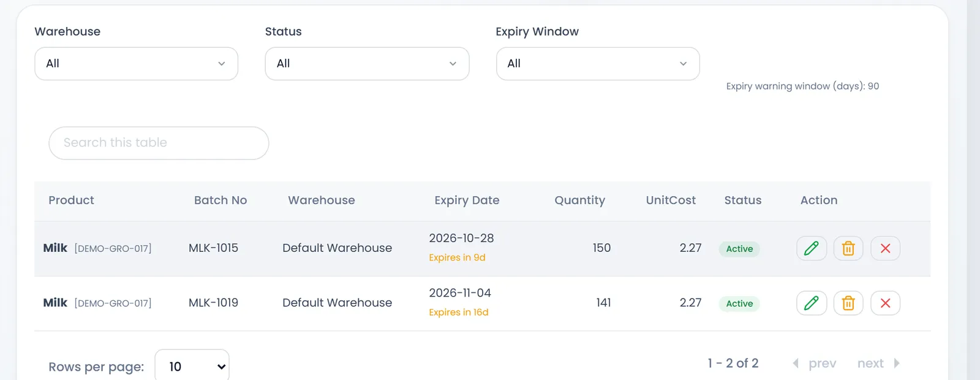Screen dimensions: 980x380
Task: Open the Warehouse filter dropdown
Action: click(x=136, y=64)
